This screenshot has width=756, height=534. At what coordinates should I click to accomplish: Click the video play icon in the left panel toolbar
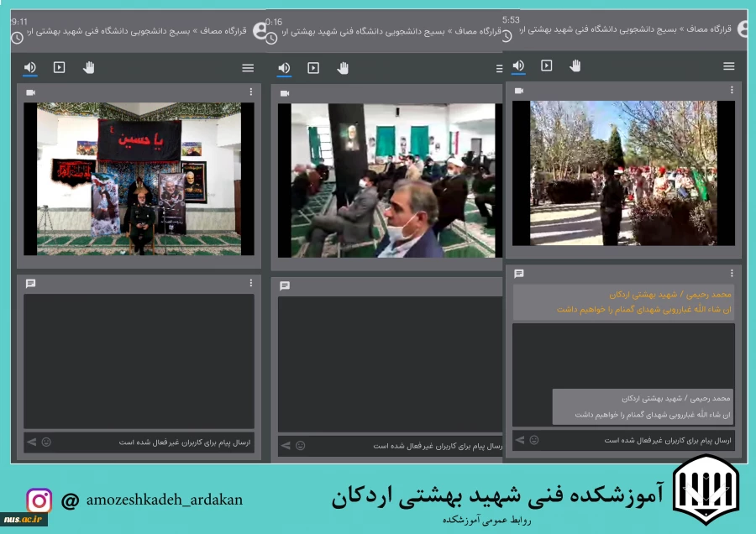(60, 68)
